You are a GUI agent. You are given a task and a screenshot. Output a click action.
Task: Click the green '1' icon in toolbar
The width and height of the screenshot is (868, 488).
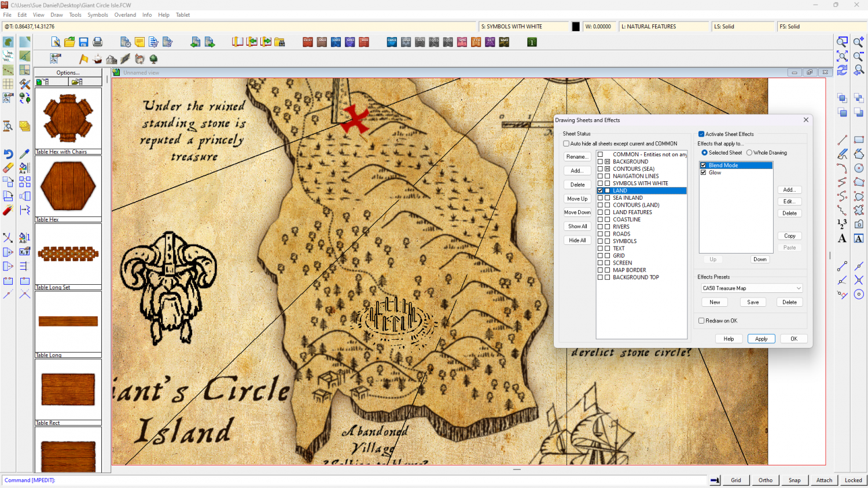pyautogui.click(x=532, y=42)
